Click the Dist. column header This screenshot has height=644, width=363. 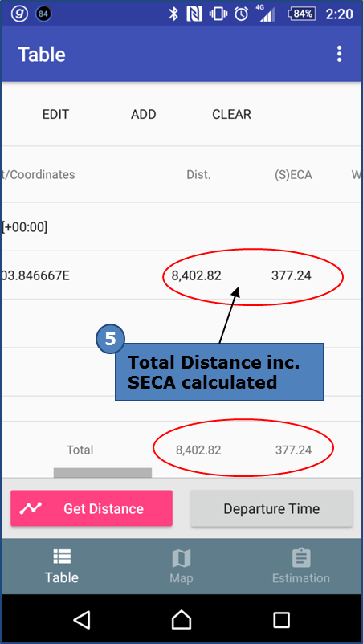[x=198, y=175]
